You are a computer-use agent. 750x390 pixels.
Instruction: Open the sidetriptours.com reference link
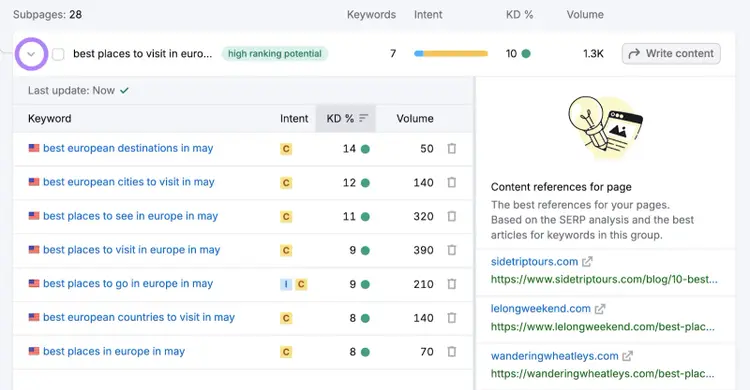coord(534,261)
